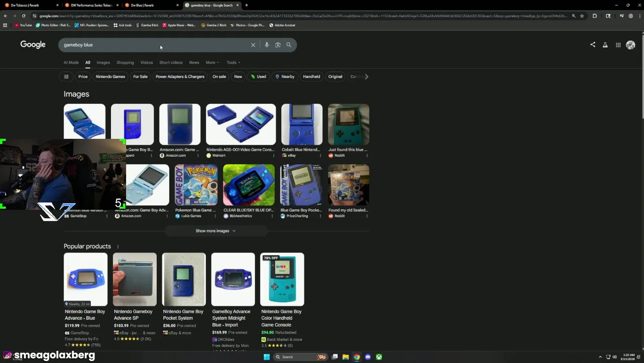The width and height of the screenshot is (644, 363).
Task: Switch to the News search tab
Action: (x=194, y=63)
